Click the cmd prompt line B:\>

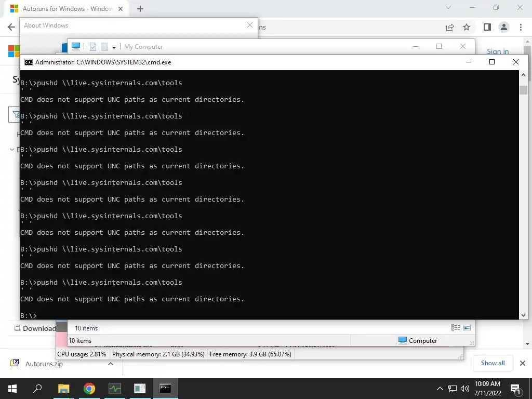[x=29, y=315]
